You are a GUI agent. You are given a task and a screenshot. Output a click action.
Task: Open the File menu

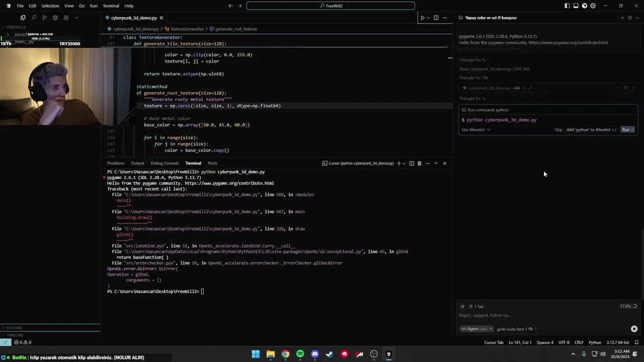(20, 6)
